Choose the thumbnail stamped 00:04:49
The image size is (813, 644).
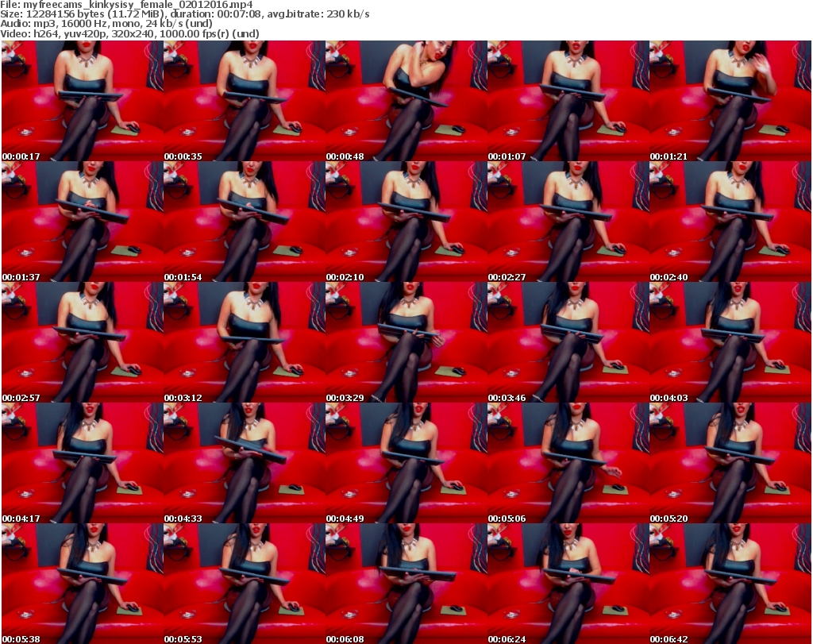point(406,463)
